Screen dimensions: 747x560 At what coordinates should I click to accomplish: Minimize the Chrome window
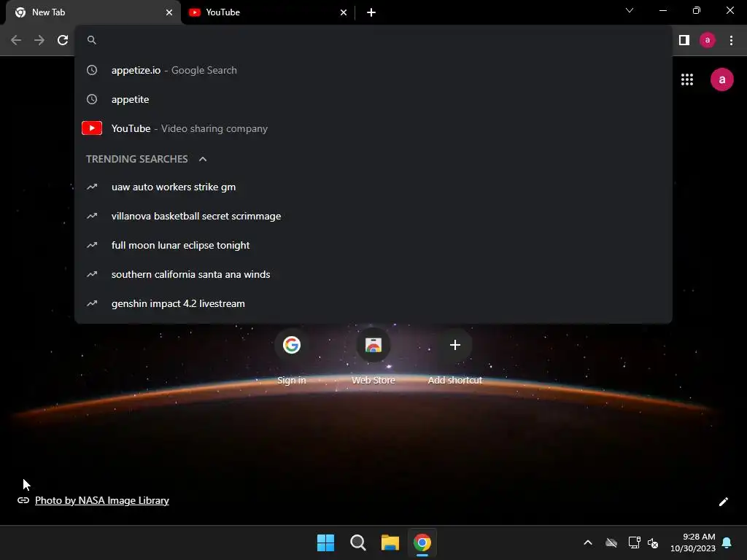(x=662, y=10)
